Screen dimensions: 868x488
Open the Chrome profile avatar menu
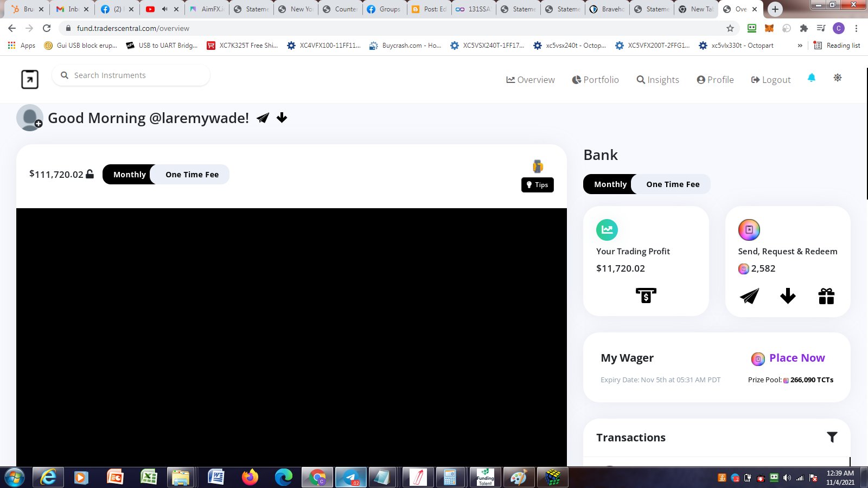tap(839, 28)
